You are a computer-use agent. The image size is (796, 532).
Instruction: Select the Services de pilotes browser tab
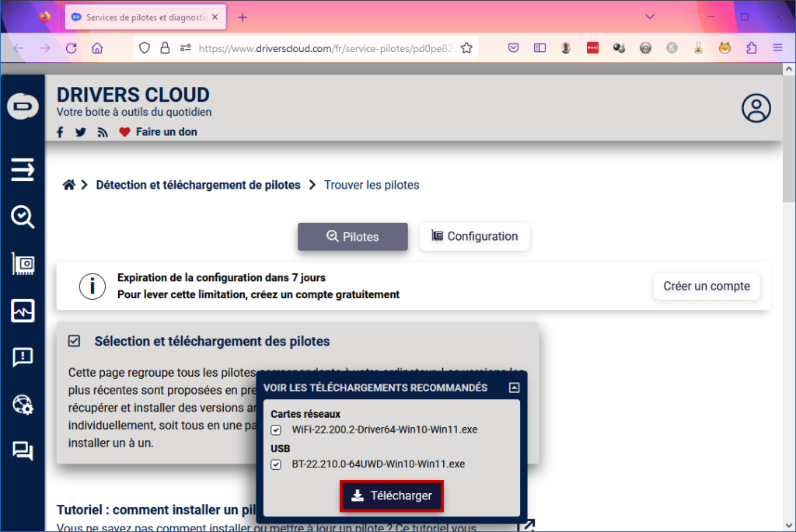coord(145,17)
